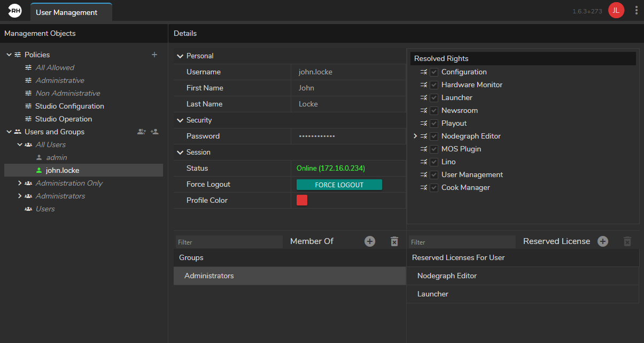The width and height of the screenshot is (644, 343).
Task: Toggle the Cook Manager rights checkbox
Action: [434, 187]
